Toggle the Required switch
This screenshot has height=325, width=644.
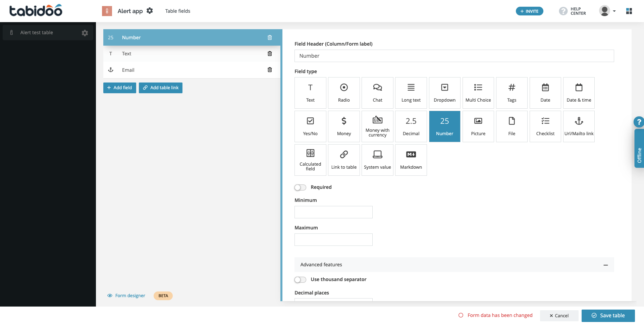click(x=300, y=187)
